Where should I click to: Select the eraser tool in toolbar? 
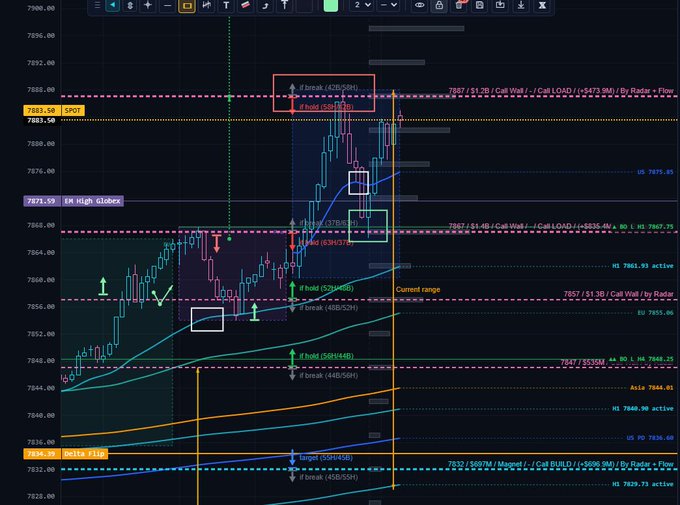(245, 5)
